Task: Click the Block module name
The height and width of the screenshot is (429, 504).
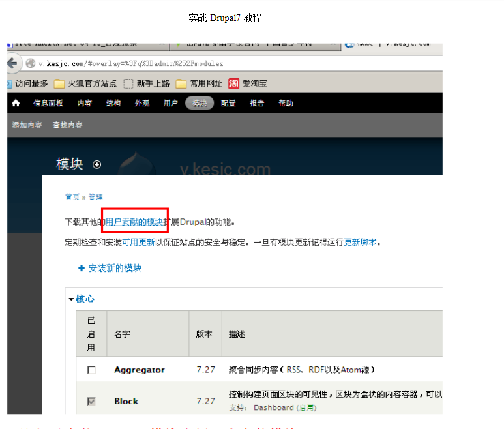Action: coord(126,401)
